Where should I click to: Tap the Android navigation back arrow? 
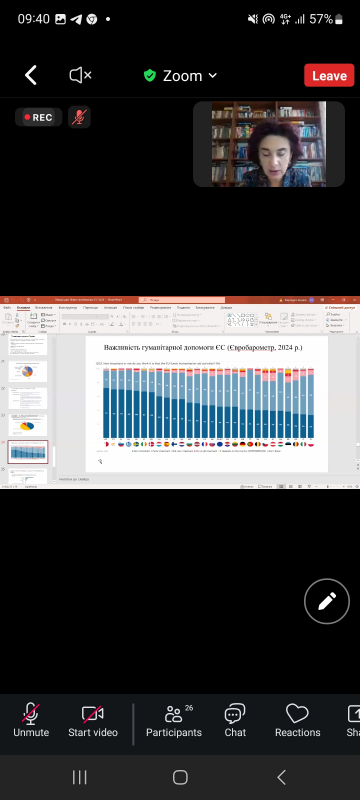click(281, 777)
